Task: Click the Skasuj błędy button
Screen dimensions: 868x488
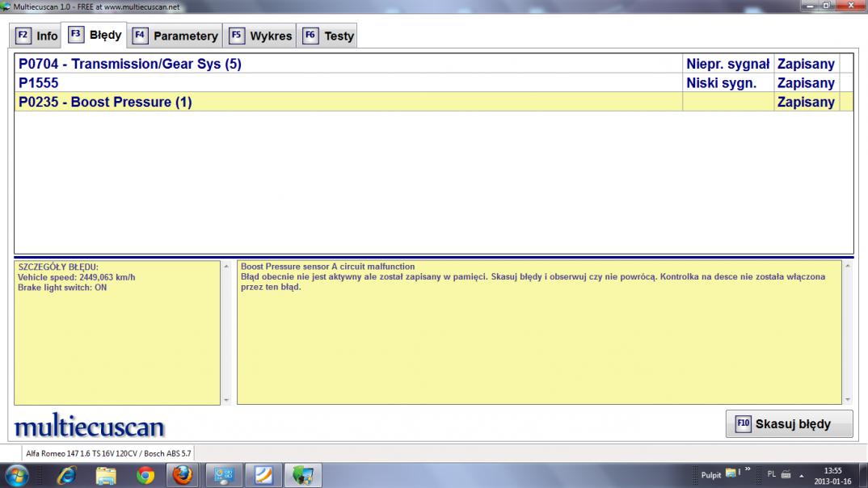Action: [x=789, y=424]
